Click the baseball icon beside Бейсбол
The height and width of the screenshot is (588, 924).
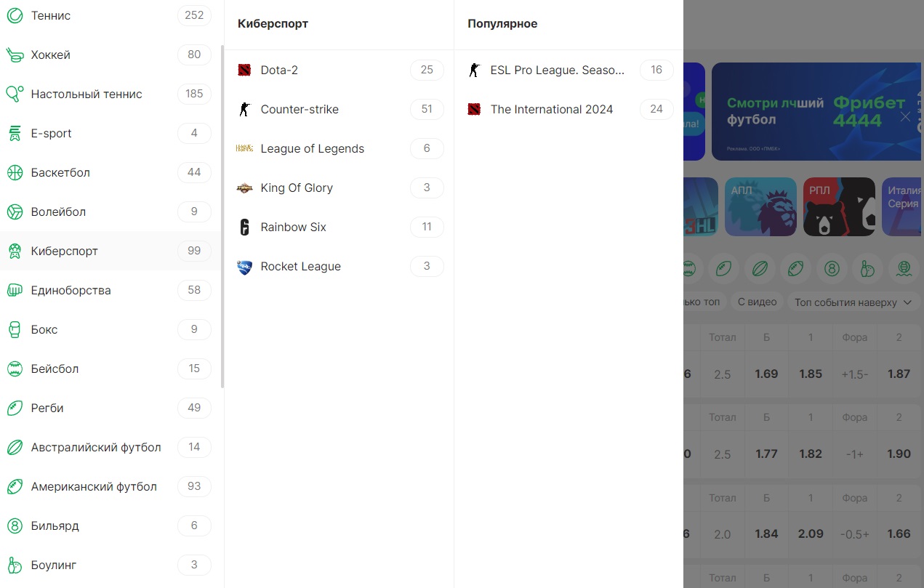(15, 368)
